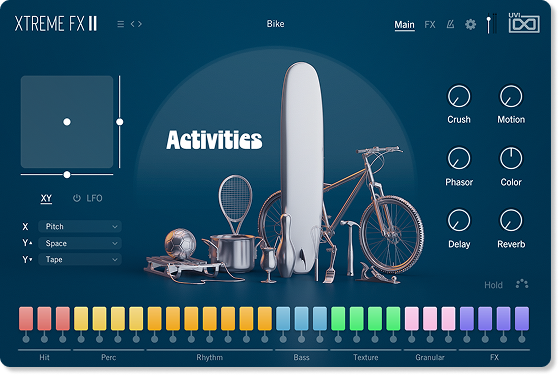
Task: Go to next preset with right arrow
Action: click(x=140, y=24)
